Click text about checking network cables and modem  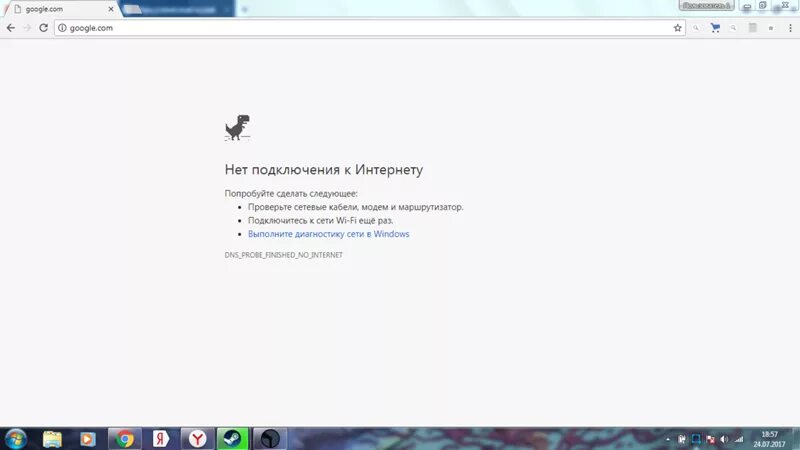(356, 207)
